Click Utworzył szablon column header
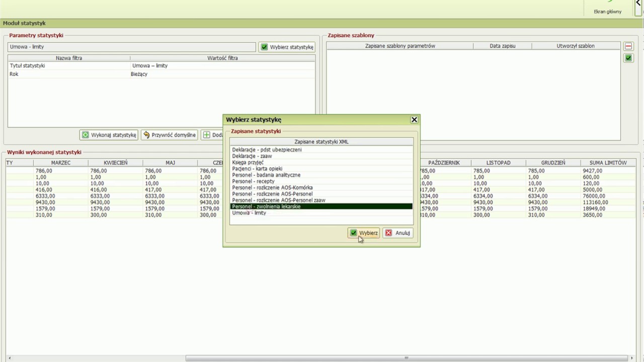 [576, 46]
